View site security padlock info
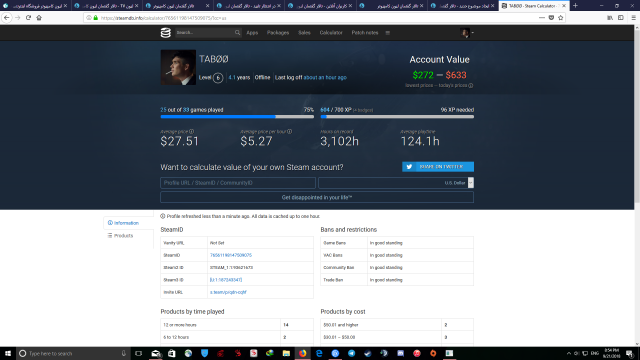Image resolution: width=640 pixels, height=360 pixels. tap(96, 18)
